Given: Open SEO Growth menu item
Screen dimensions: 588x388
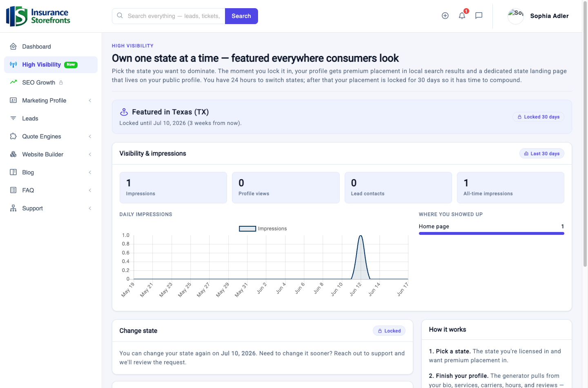Looking at the screenshot, I should tap(51, 83).
